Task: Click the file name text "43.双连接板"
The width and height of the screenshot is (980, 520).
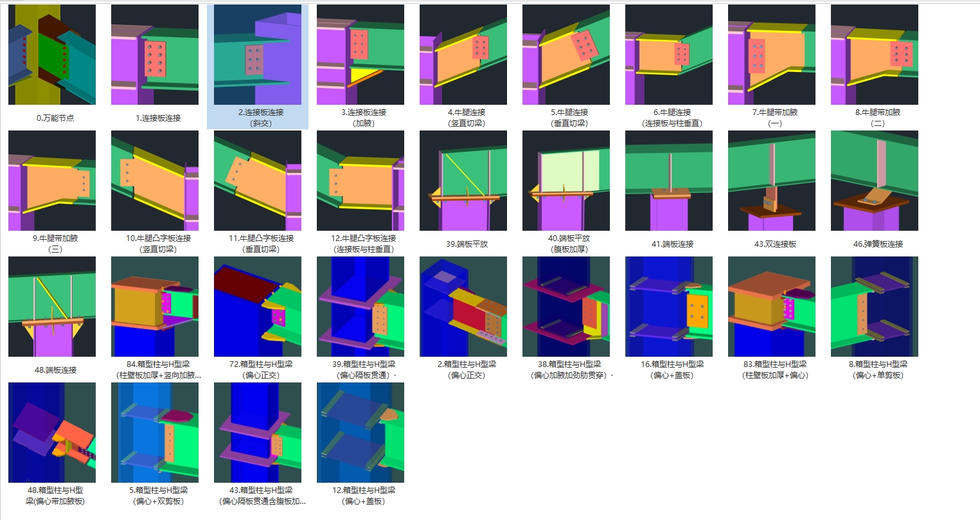Action: pos(775,244)
